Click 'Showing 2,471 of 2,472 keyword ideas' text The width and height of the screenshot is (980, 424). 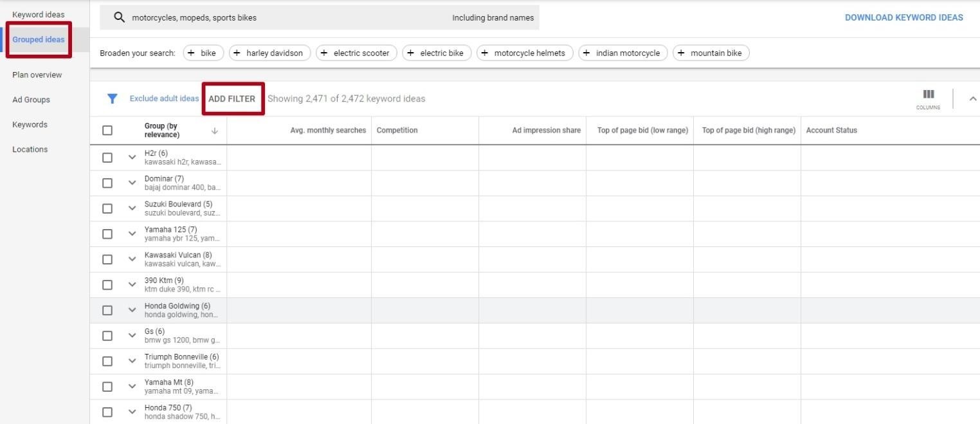click(346, 98)
